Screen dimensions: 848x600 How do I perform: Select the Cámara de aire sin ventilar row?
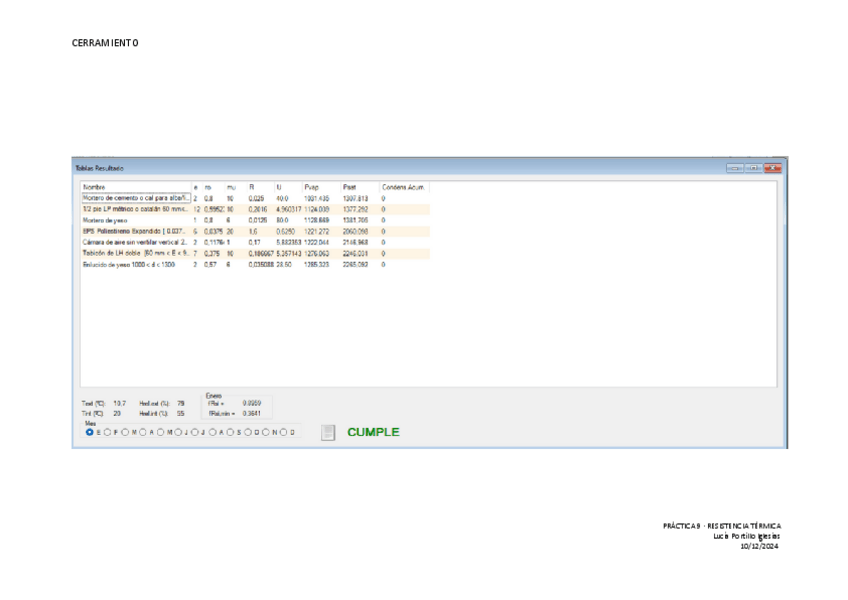point(255,243)
